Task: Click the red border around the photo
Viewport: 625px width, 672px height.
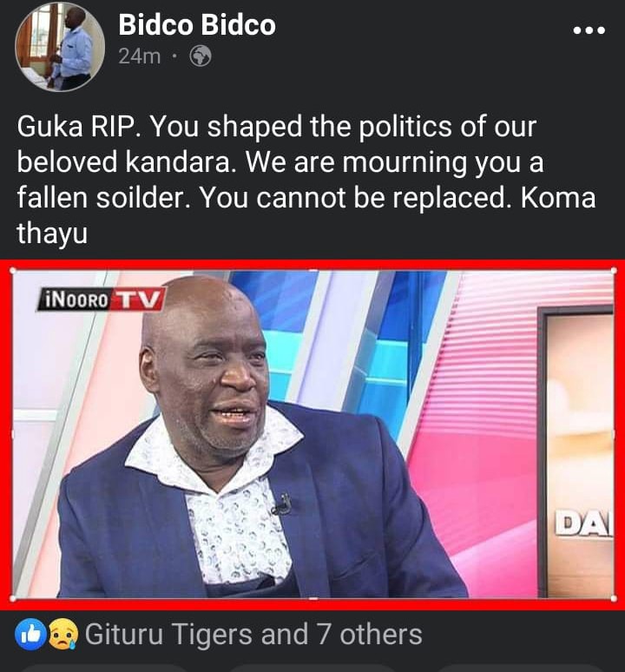Action: click(x=312, y=265)
